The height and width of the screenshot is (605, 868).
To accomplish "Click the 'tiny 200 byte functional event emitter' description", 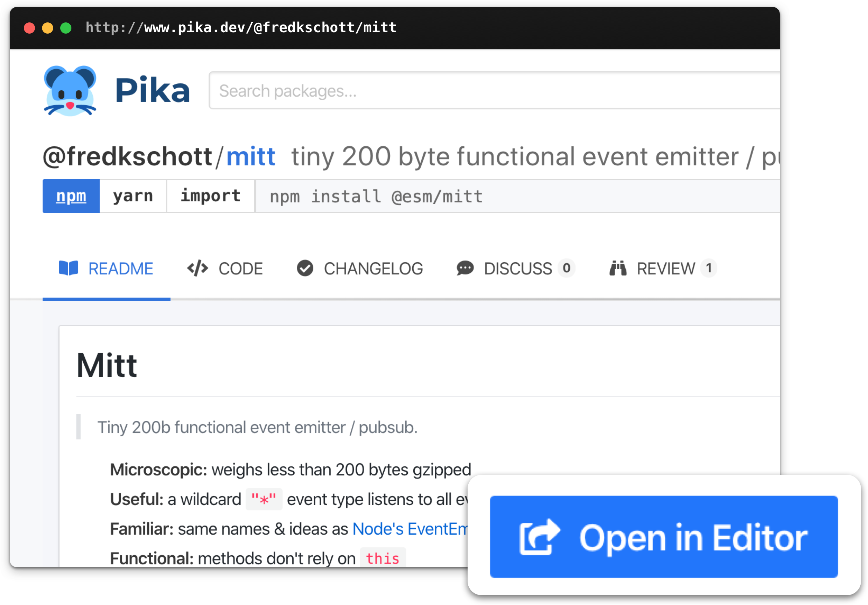I will coord(535,157).
